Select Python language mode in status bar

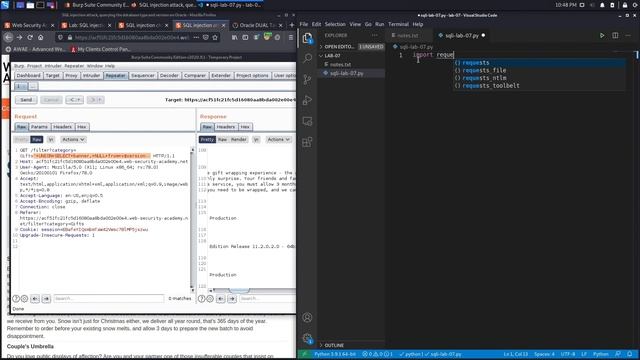601,354
